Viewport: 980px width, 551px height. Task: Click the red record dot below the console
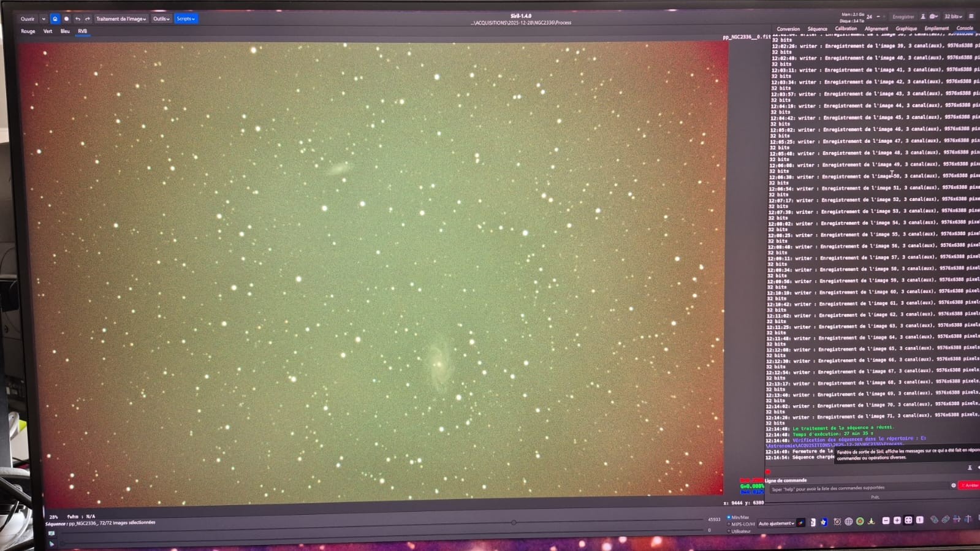[768, 473]
